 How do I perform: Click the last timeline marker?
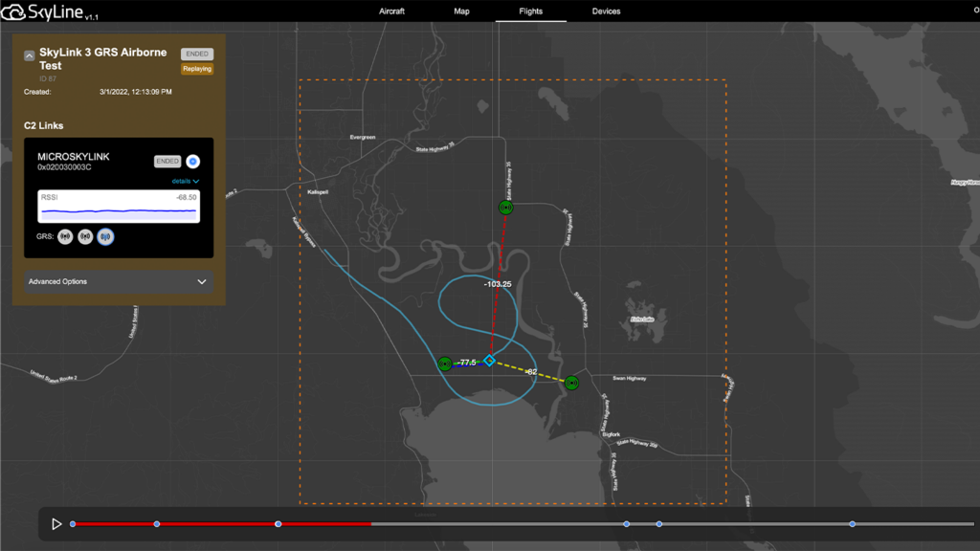[852, 524]
